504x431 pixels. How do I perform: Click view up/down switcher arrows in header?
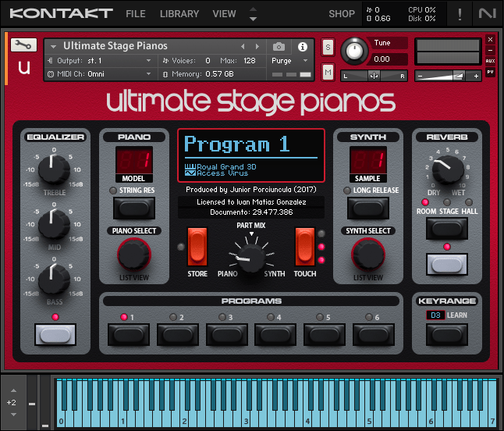[x=254, y=14]
